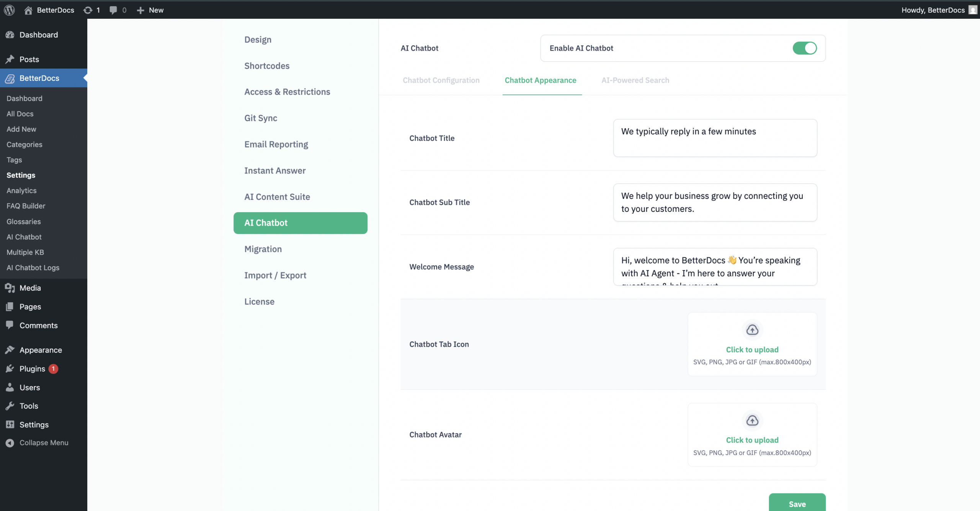Screen dimensions: 980x511
Task: Click the WordPress Settings sliders icon
Action: (x=10, y=424)
